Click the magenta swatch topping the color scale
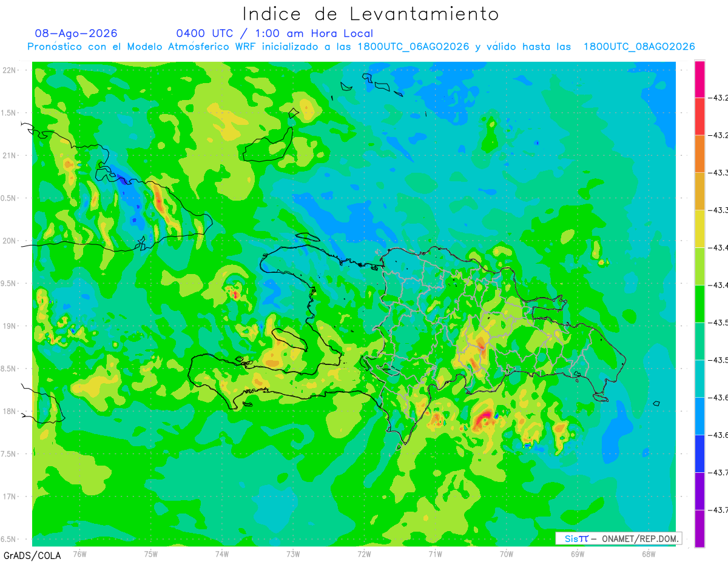728x562 pixels. [x=699, y=79]
